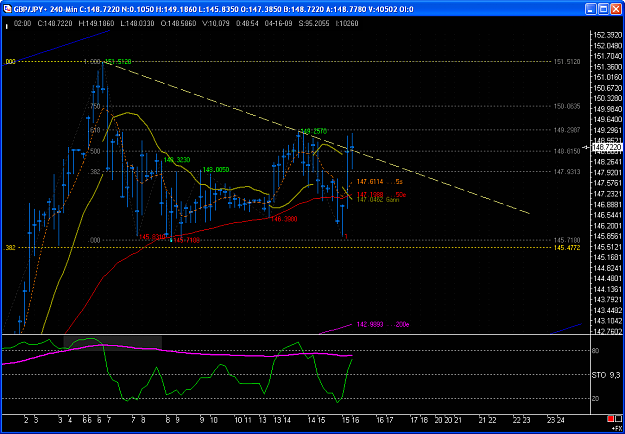The image size is (625, 434).
Task: Click the S:95.2055 readout in the header
Action: 314,24
